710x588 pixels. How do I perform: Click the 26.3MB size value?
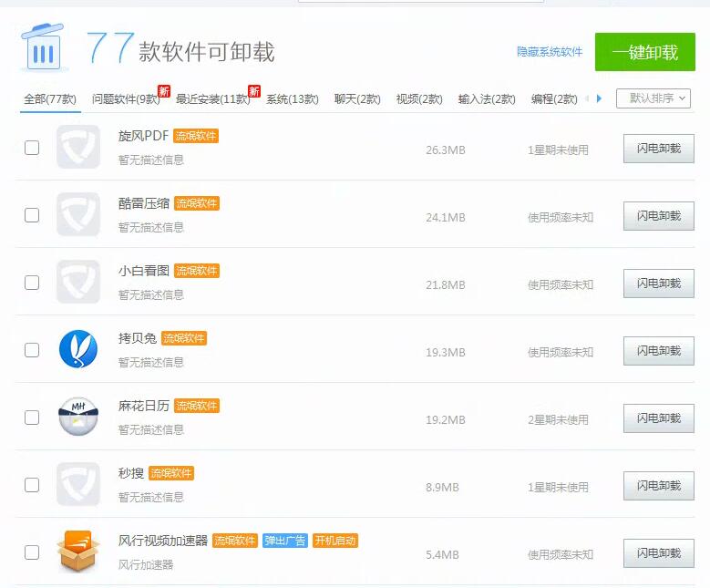pyautogui.click(x=446, y=150)
